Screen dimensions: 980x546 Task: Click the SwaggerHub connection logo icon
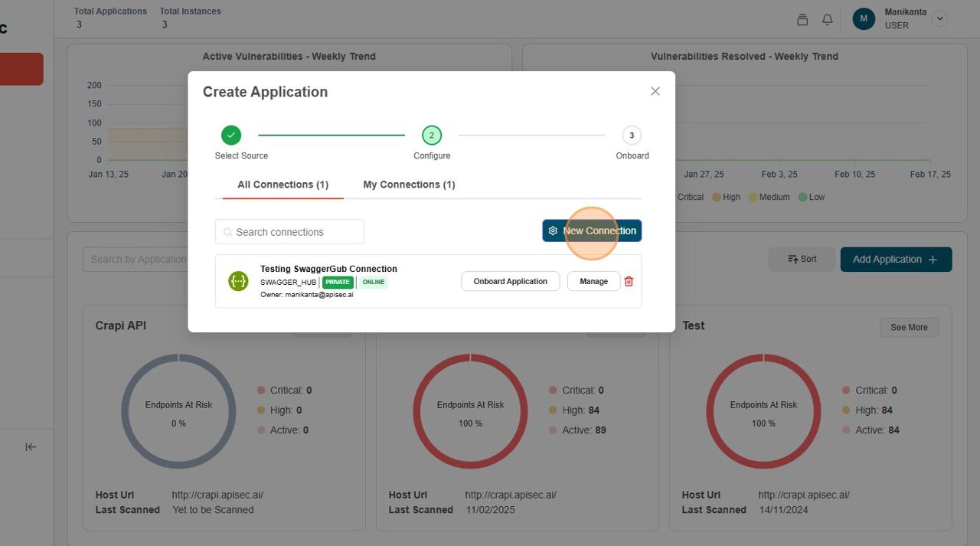(238, 281)
